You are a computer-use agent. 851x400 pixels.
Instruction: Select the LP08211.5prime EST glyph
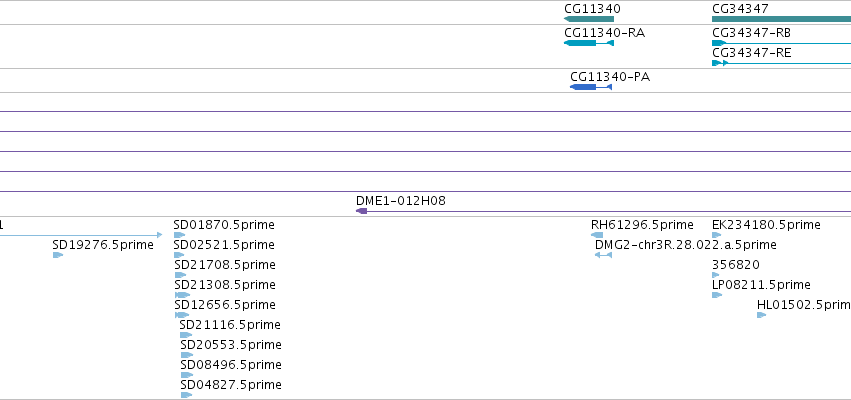click(717, 295)
